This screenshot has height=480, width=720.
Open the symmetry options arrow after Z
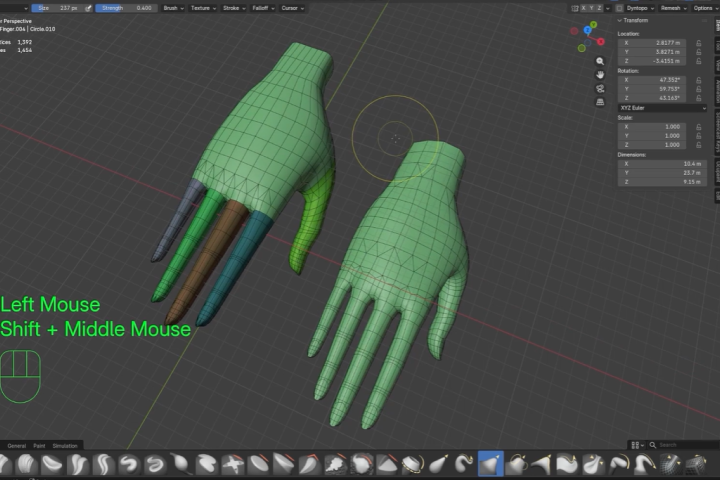point(608,8)
